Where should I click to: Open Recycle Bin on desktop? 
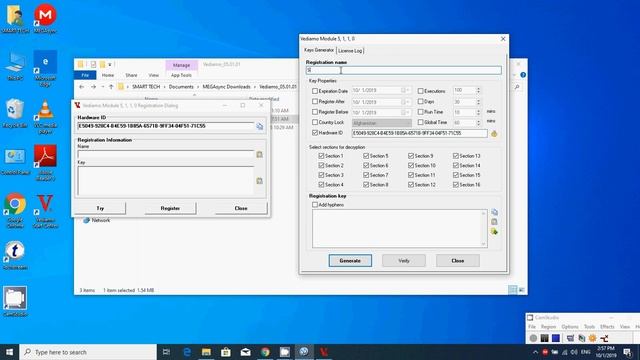click(15, 113)
